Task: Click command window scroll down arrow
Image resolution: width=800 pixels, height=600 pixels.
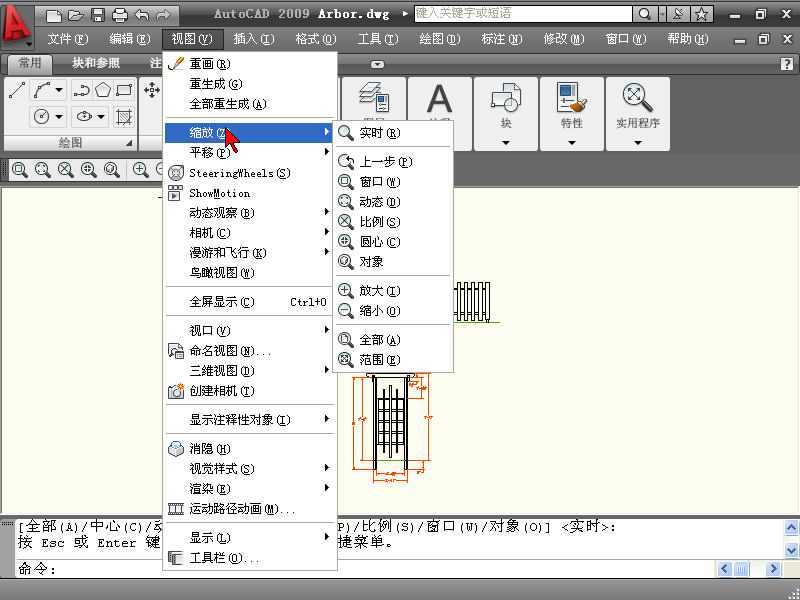Action: (791, 550)
